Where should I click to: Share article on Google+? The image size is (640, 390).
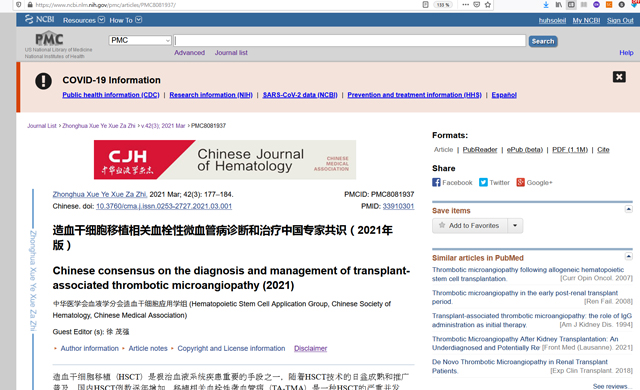click(534, 182)
